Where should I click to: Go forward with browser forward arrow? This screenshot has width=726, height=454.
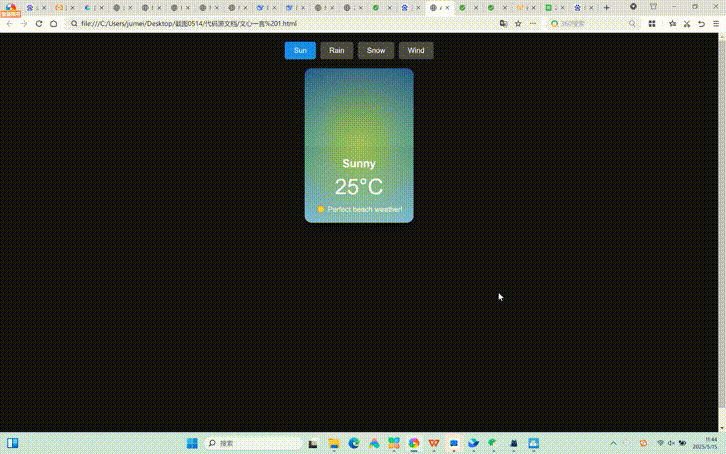click(x=24, y=24)
